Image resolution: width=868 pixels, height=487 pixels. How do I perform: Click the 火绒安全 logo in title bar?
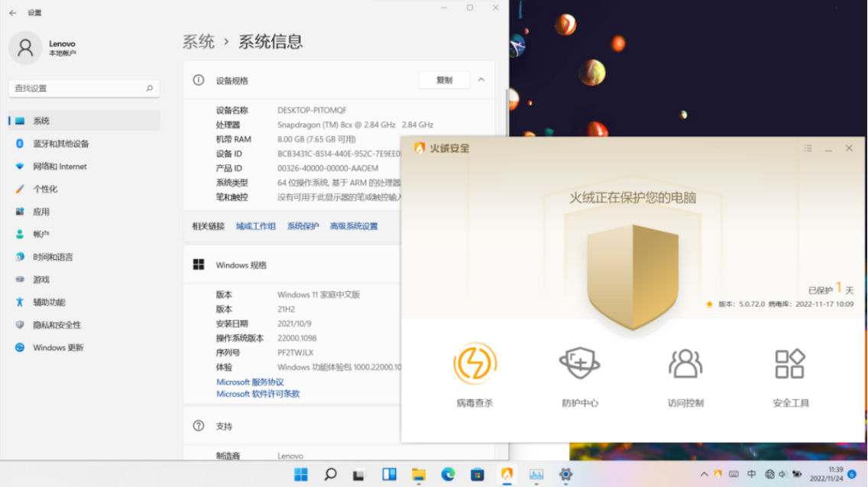click(442, 148)
